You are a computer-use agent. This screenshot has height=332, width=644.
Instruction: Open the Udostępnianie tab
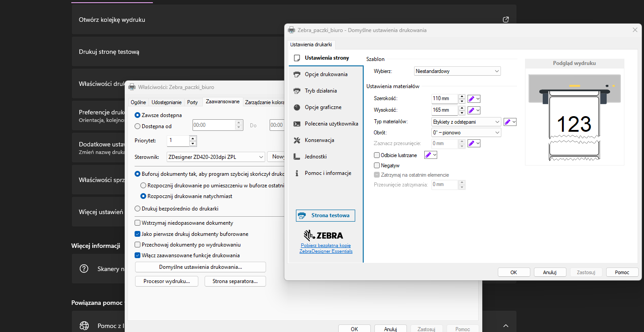[x=167, y=102]
